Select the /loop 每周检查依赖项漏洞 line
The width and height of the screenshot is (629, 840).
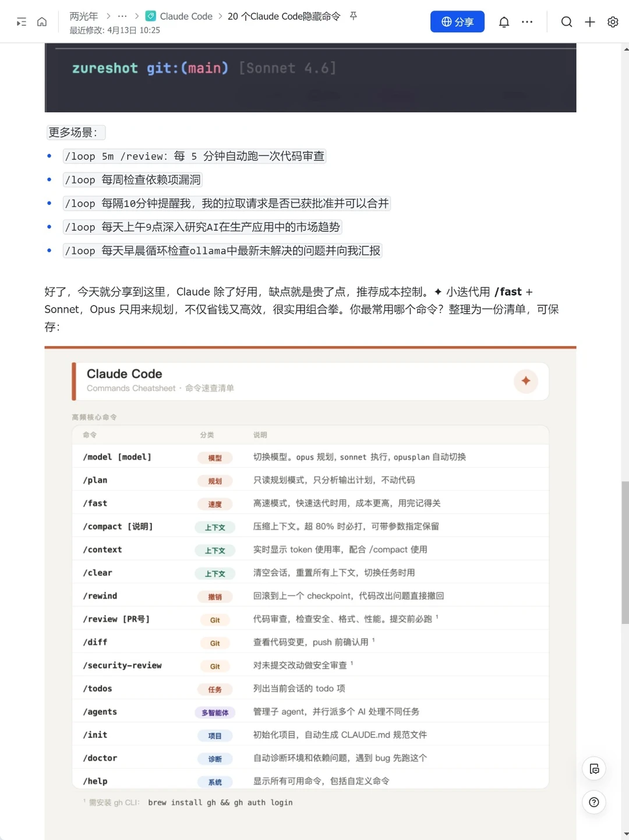point(132,180)
